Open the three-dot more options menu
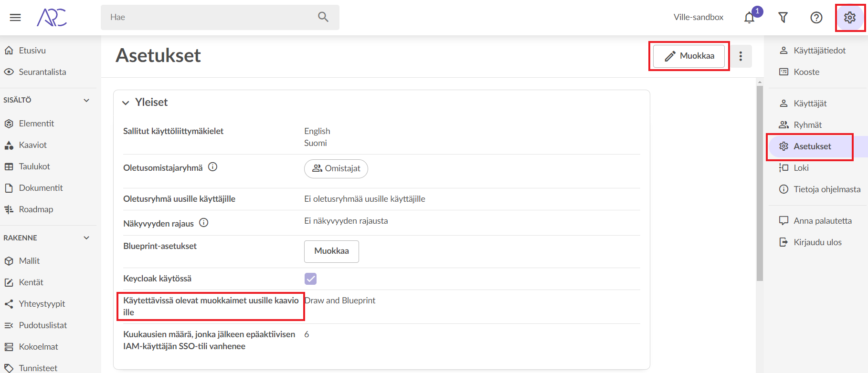Image resolution: width=868 pixels, height=373 pixels. [x=741, y=56]
